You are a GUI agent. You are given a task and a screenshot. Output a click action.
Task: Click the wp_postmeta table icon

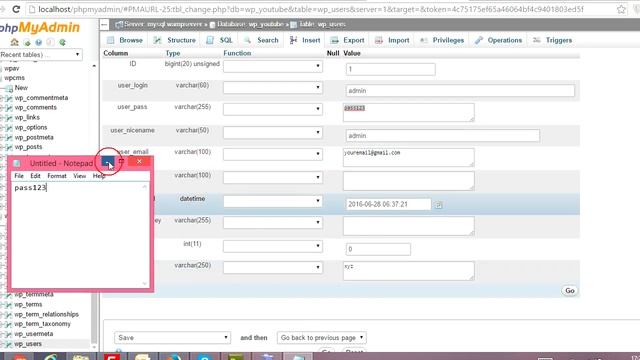coord(9,138)
